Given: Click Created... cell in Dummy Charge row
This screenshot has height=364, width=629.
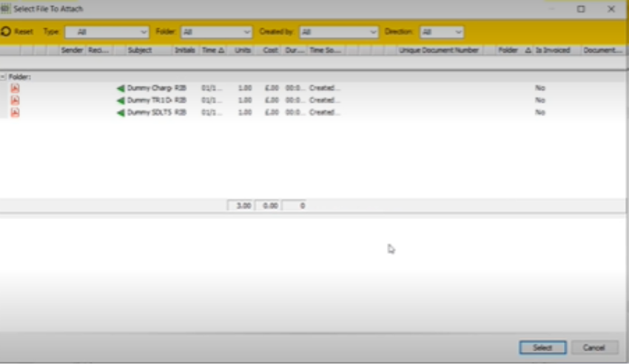Looking at the screenshot, I should coord(325,88).
